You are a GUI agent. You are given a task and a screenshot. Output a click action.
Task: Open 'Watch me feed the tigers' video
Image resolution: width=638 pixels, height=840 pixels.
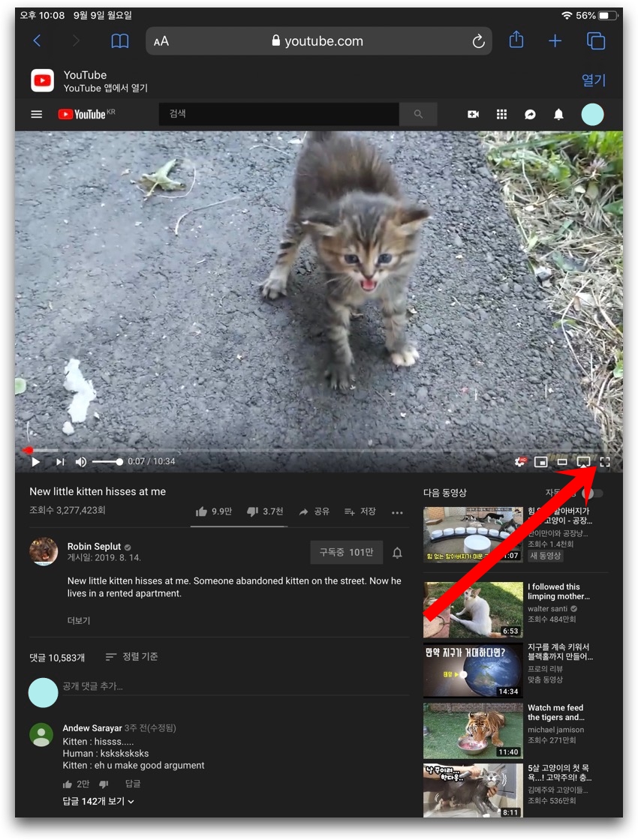coord(556,712)
